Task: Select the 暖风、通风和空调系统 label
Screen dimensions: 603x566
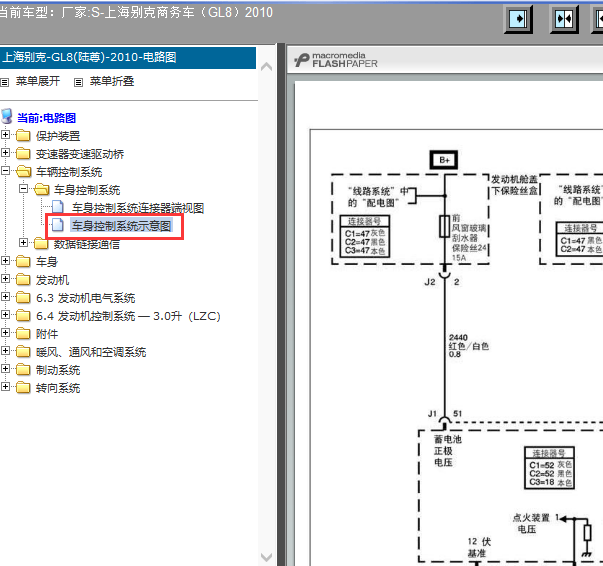Action: point(91,352)
